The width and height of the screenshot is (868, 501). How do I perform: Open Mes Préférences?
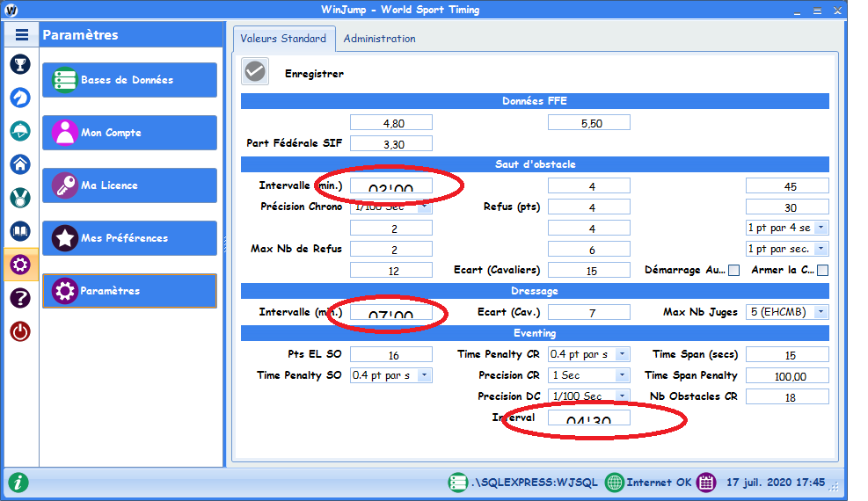tap(129, 238)
